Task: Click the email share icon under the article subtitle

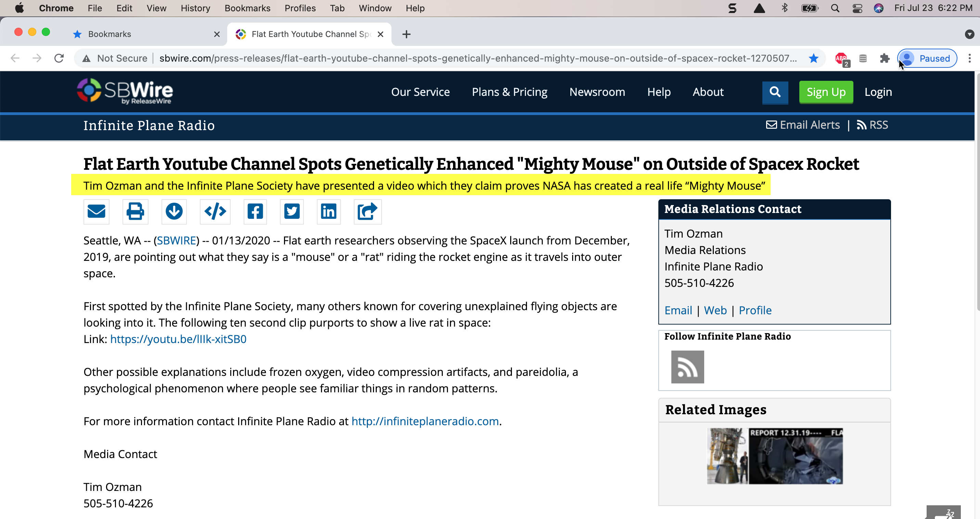Action: click(96, 211)
